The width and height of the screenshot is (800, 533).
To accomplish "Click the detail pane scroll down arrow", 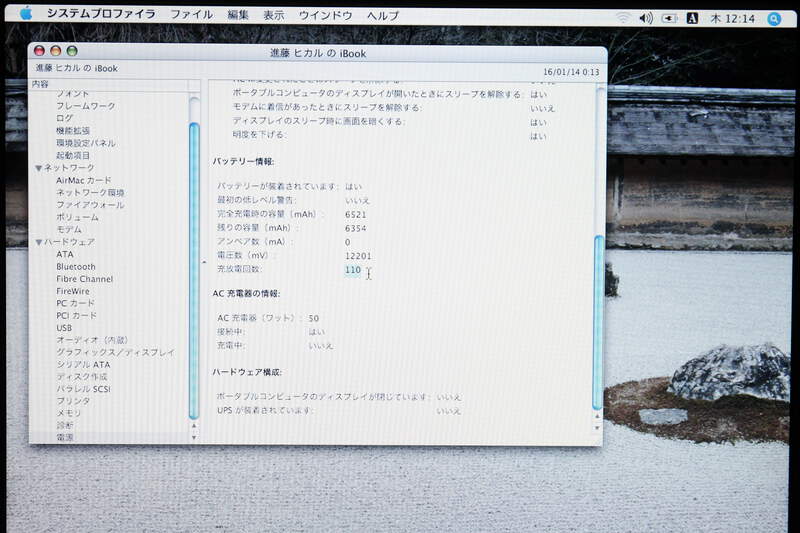I will tap(597, 427).
